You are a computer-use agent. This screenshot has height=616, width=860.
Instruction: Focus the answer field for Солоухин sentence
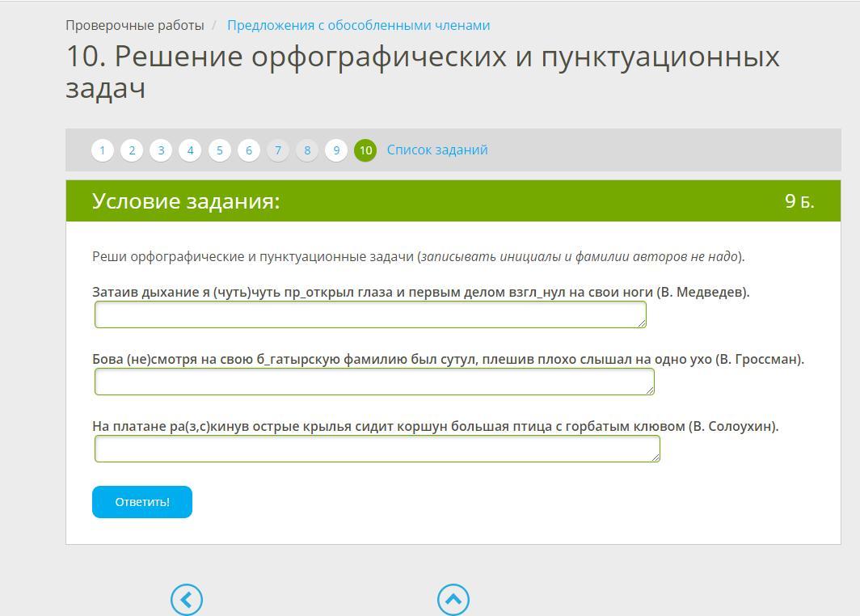(x=377, y=449)
